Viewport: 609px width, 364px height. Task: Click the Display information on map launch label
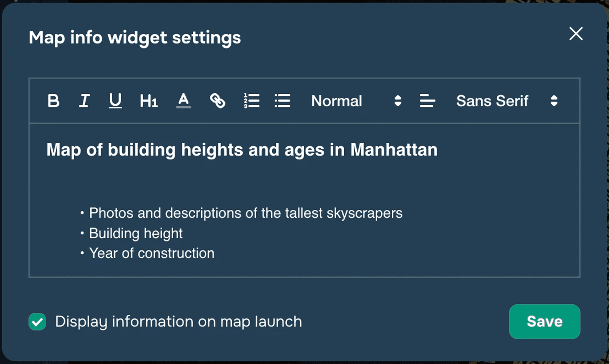click(x=178, y=321)
